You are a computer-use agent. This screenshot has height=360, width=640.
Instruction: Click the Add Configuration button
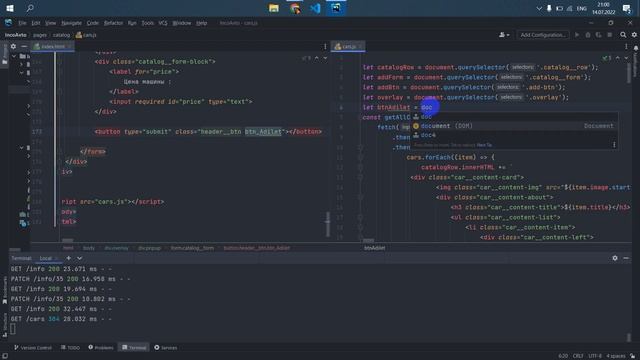pos(543,35)
